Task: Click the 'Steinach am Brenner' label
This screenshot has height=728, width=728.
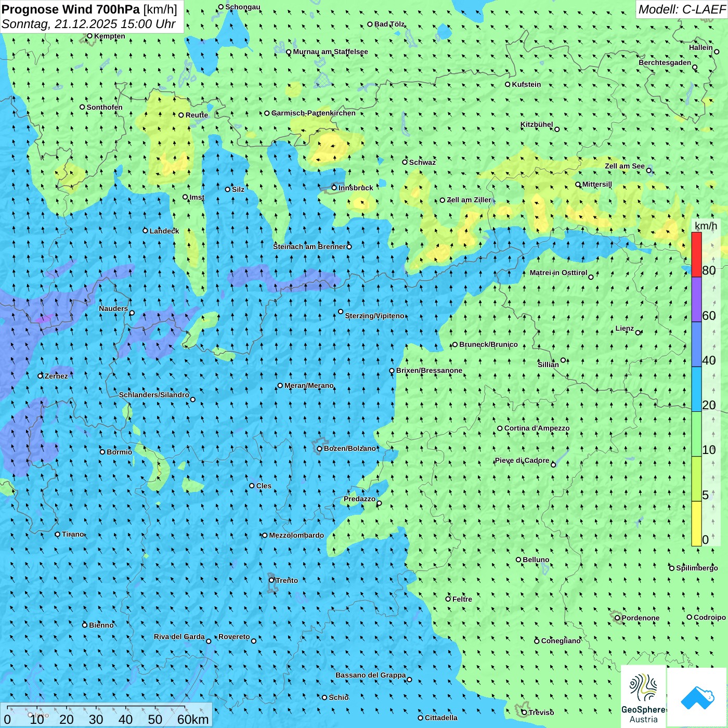Action: click(309, 246)
